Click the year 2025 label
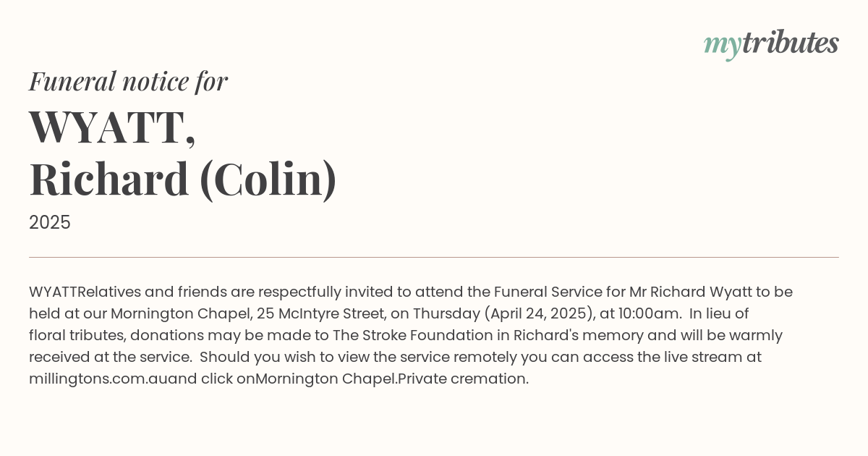The image size is (868, 456). tap(50, 222)
